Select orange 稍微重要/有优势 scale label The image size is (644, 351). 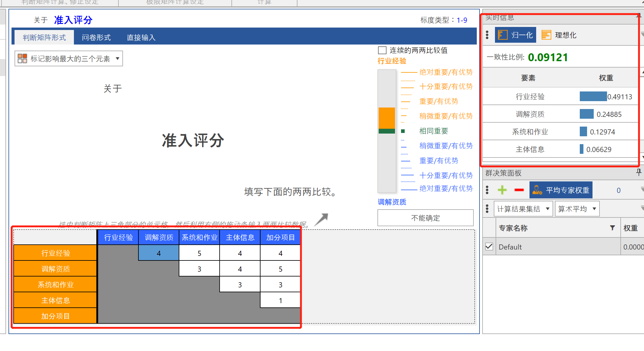point(446,116)
